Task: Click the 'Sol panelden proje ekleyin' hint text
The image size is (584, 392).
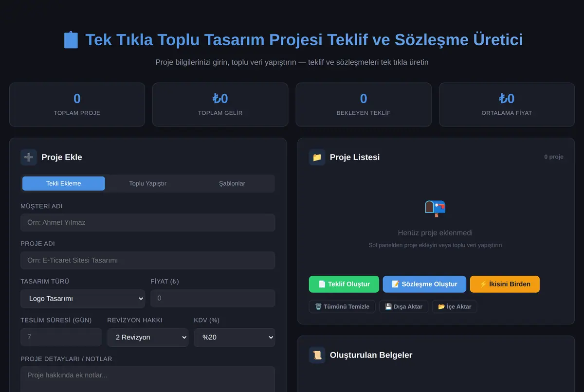Action: [435, 245]
